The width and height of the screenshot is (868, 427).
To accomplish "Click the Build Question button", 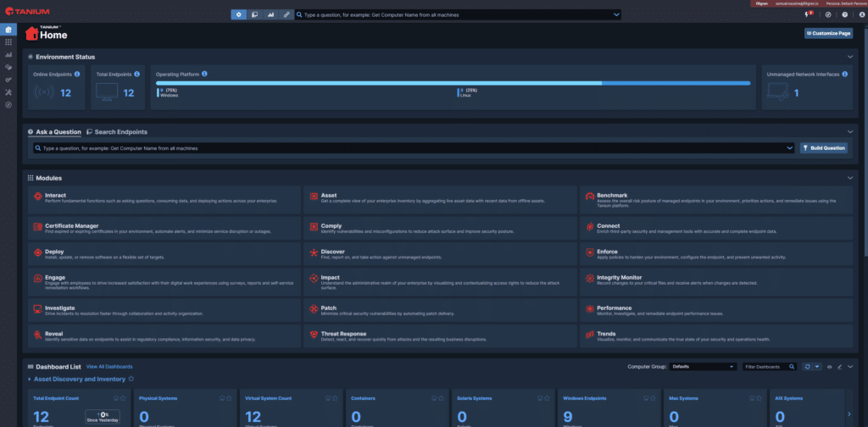I will point(823,148).
